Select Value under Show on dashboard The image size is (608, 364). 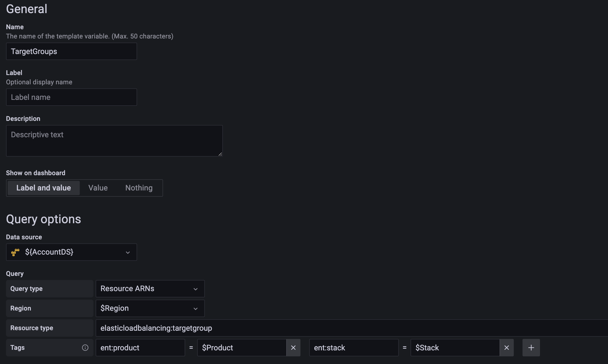click(98, 188)
